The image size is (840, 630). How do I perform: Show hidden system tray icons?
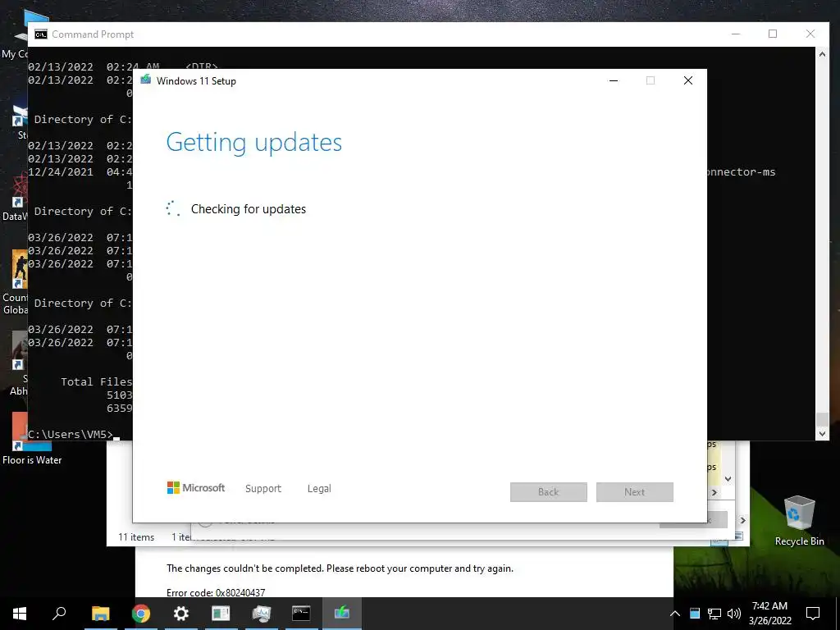(675, 614)
